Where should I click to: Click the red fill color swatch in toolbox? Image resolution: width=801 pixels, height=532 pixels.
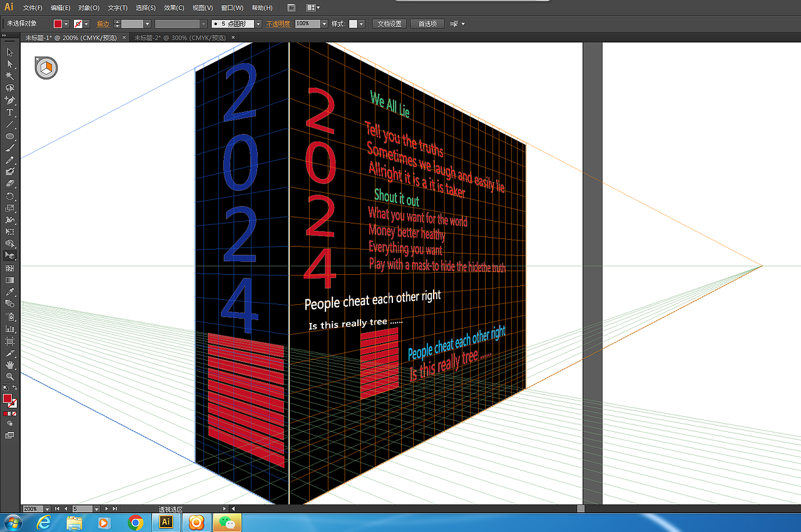point(8,399)
